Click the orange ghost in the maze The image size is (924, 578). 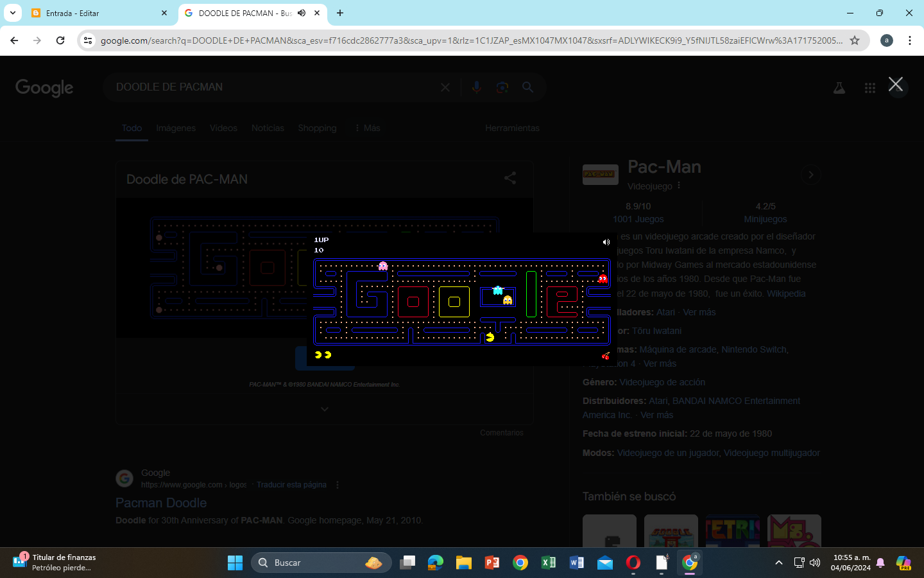pyautogui.click(x=508, y=300)
